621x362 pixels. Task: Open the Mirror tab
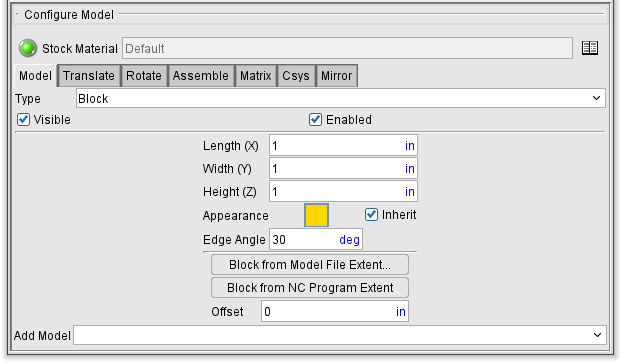click(337, 76)
